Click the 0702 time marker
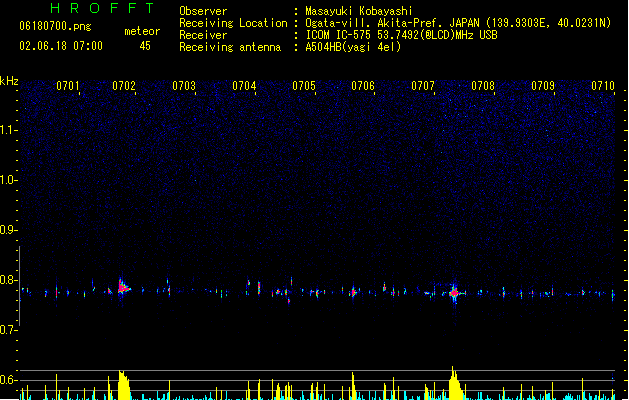The height and width of the screenshot is (400, 629). point(124,86)
